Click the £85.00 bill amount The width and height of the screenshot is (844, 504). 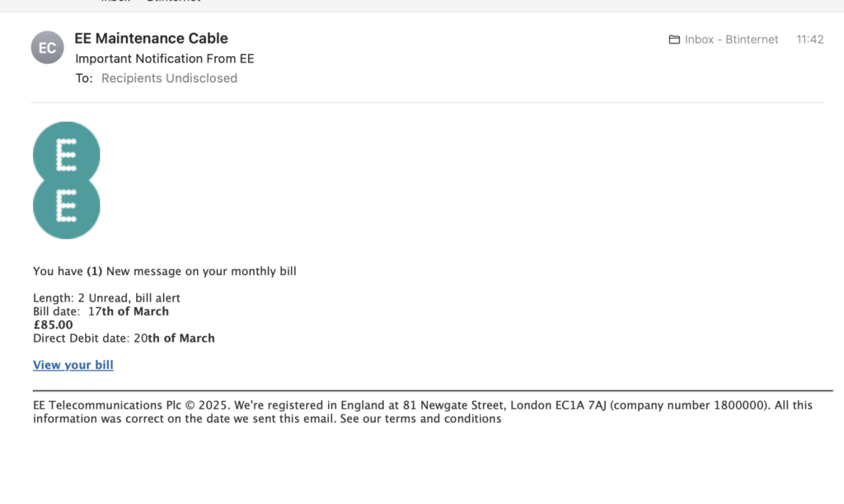click(53, 325)
